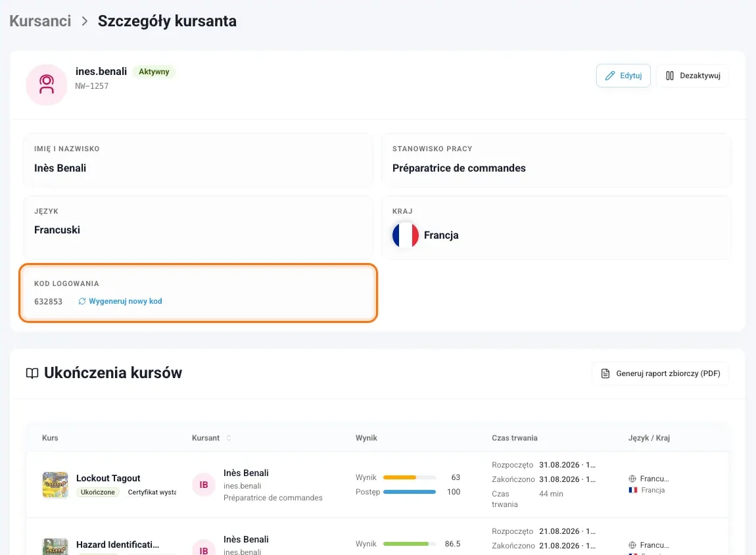This screenshot has width=756, height=555.
Task: Click the book icon beside Ukończenia kursów
Action: coord(32,374)
